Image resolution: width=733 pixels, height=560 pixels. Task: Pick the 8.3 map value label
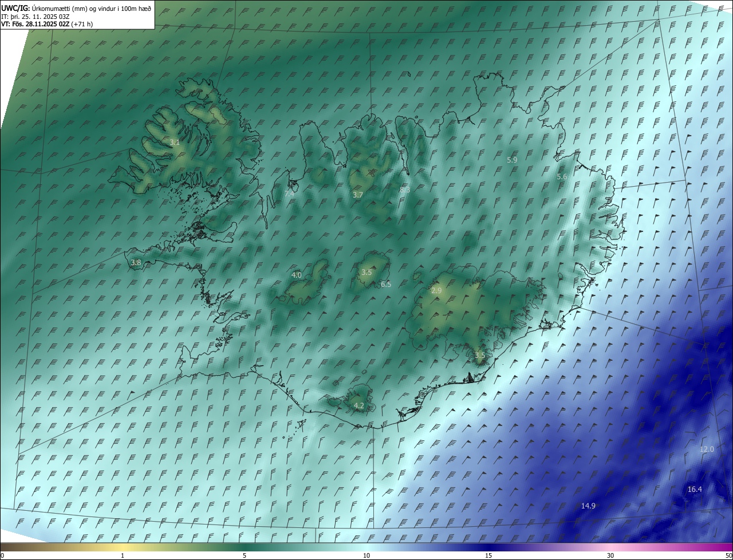405,190
